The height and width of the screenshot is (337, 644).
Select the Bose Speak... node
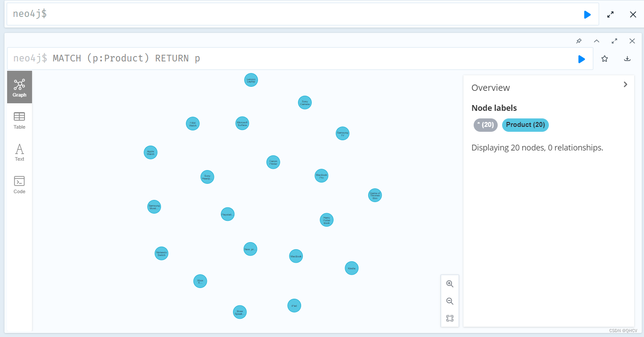(240, 312)
